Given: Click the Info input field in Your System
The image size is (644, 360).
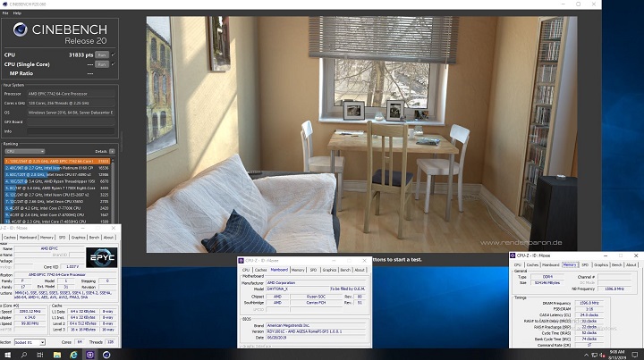Looking at the screenshot, I should (x=71, y=131).
